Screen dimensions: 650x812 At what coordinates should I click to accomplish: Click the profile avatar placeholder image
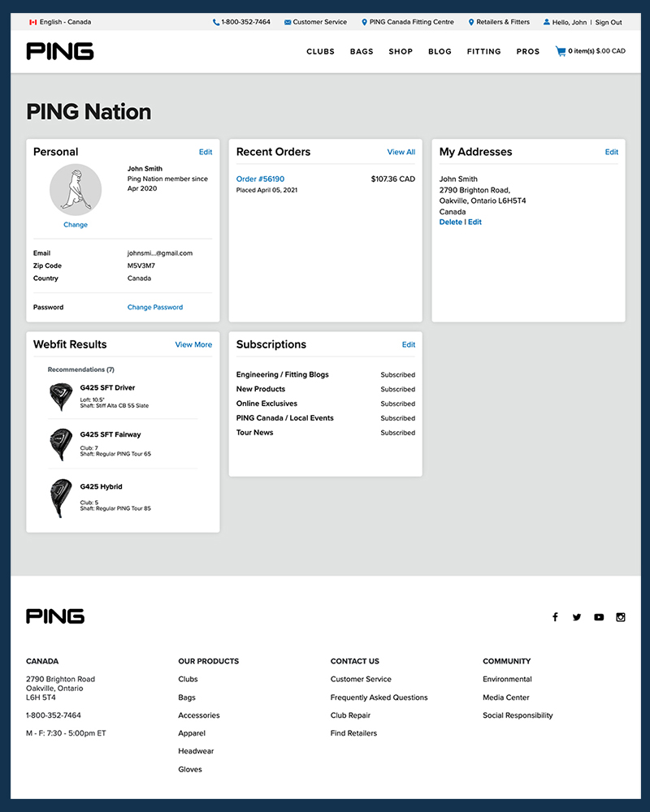tap(76, 188)
